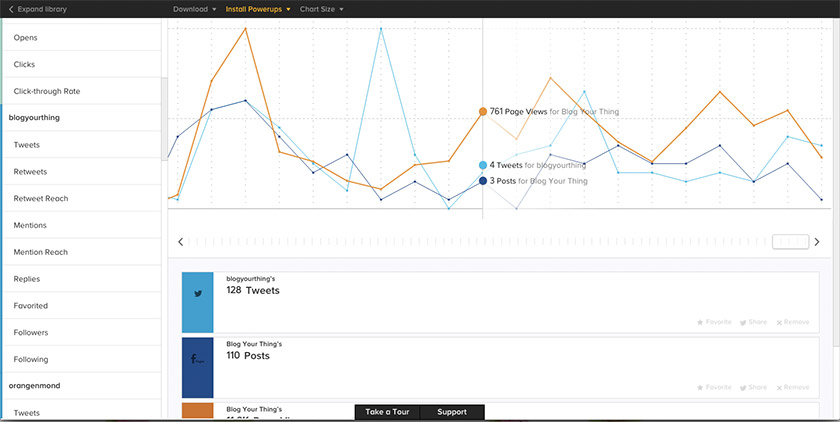Favorite the 110 Posts card
Viewport: 840px width, 422px height.
pyautogui.click(x=714, y=387)
